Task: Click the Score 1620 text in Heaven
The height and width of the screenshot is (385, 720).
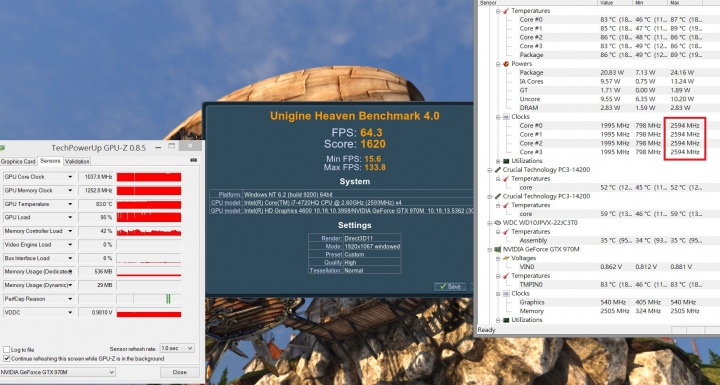Action: (x=354, y=144)
